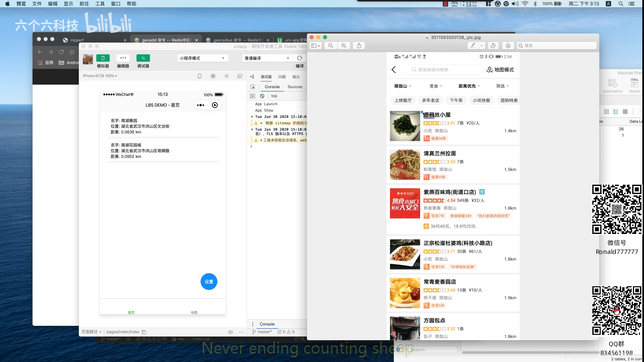The image size is (644, 362).
Task: Click the clear console icon in devtools
Action: point(262,96)
